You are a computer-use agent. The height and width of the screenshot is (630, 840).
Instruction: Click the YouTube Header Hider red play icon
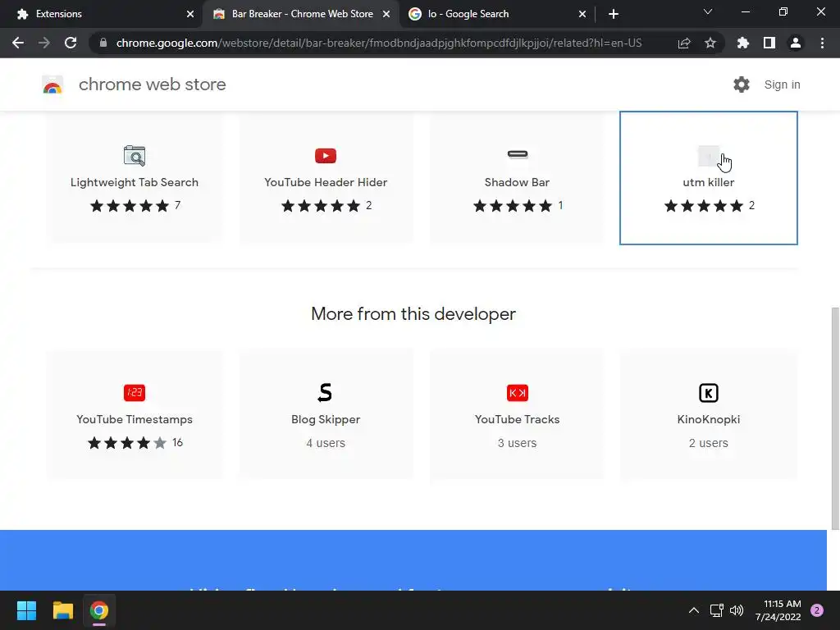pyautogui.click(x=326, y=155)
